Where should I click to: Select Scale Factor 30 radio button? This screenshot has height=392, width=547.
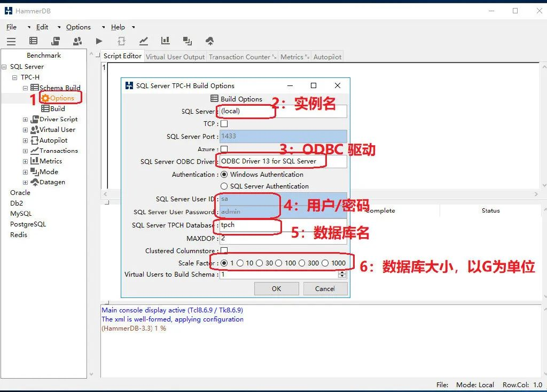point(259,263)
